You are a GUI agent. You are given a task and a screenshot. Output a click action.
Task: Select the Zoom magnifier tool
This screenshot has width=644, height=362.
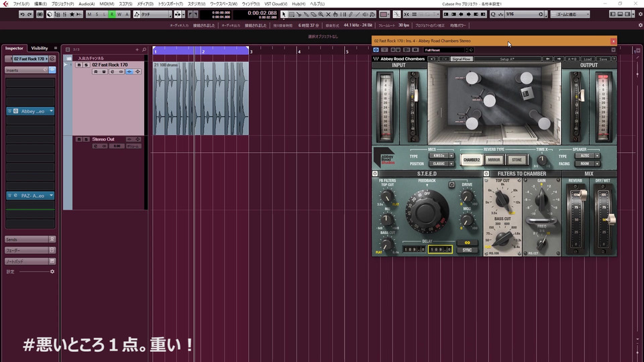click(x=321, y=14)
